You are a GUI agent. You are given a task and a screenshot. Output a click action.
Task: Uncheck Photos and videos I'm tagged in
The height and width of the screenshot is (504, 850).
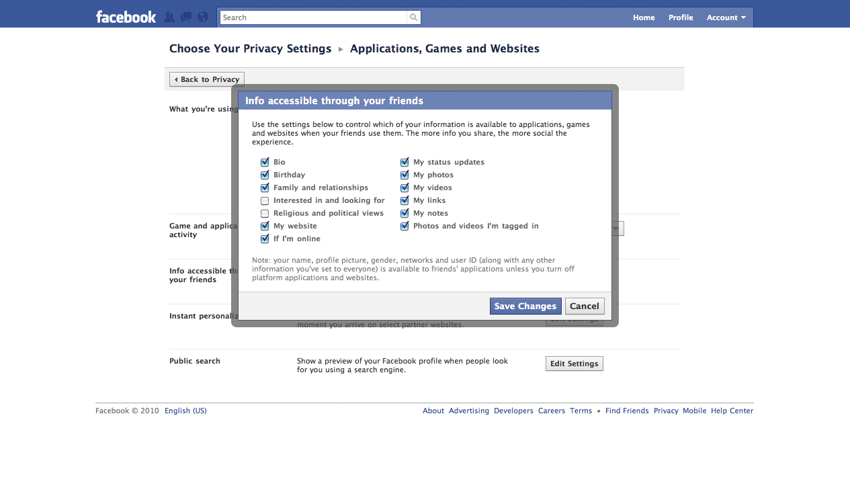(405, 226)
